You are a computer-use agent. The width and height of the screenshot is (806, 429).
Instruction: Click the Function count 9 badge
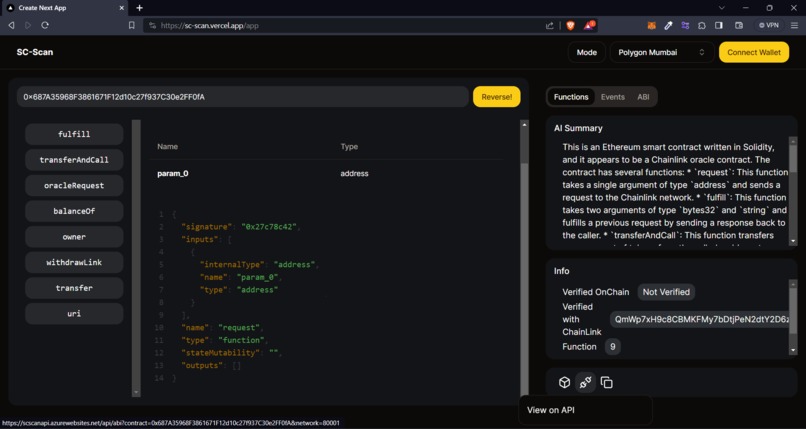[612, 347]
